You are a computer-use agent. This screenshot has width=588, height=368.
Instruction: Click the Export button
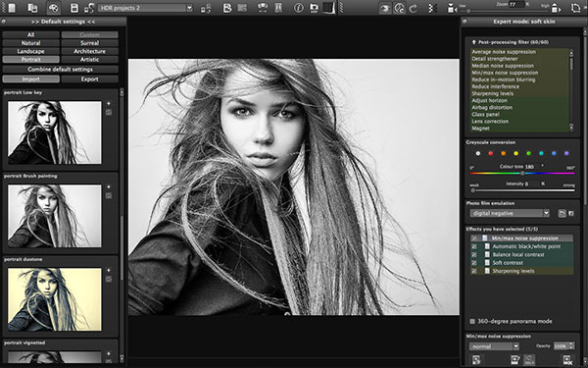[x=89, y=79]
